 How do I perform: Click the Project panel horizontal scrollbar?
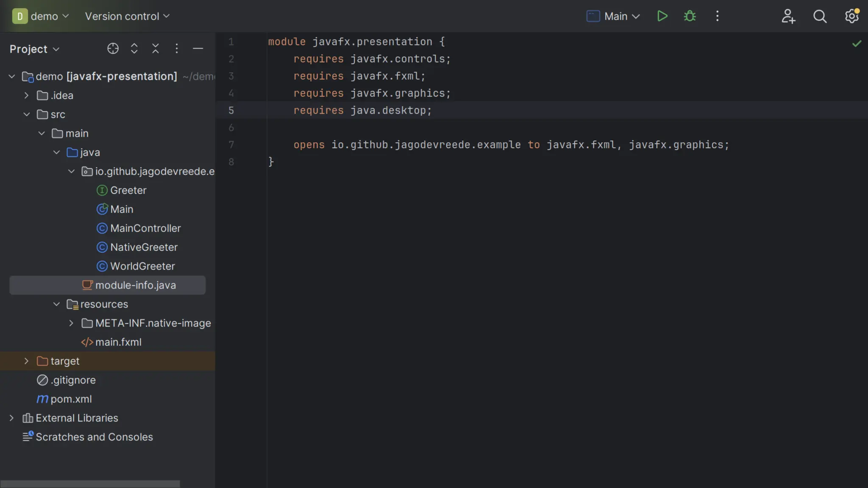[x=90, y=484]
